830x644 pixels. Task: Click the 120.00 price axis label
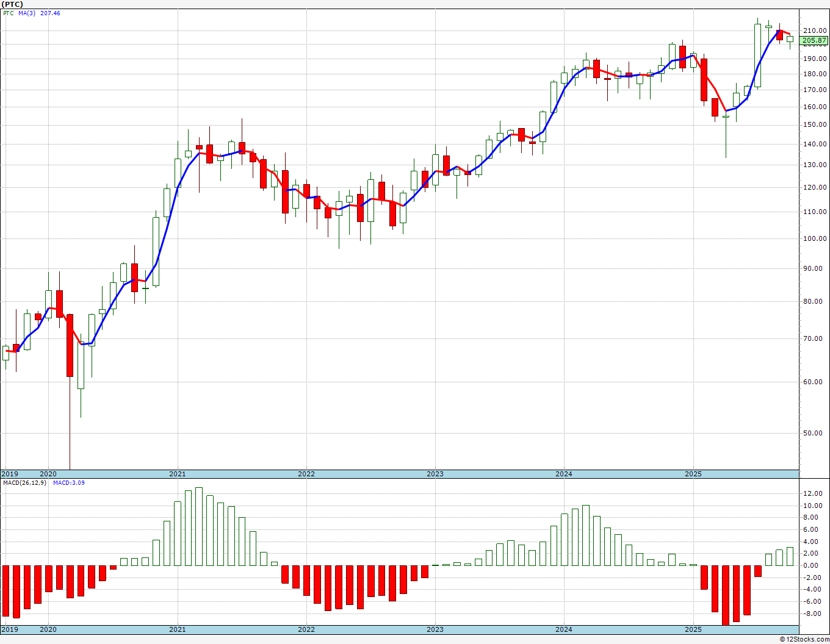point(815,188)
